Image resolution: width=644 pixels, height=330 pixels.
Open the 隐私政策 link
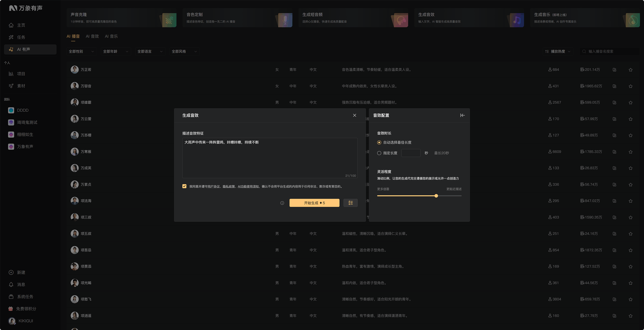click(x=229, y=186)
